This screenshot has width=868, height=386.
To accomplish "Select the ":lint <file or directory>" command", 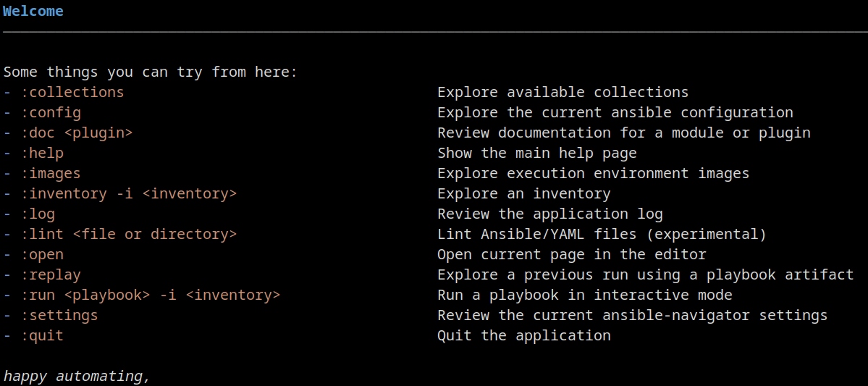I will [129, 234].
